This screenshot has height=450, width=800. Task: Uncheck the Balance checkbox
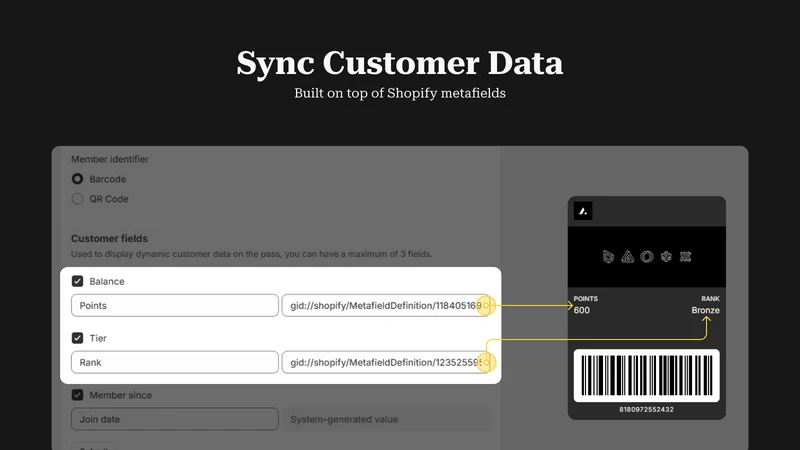77,281
